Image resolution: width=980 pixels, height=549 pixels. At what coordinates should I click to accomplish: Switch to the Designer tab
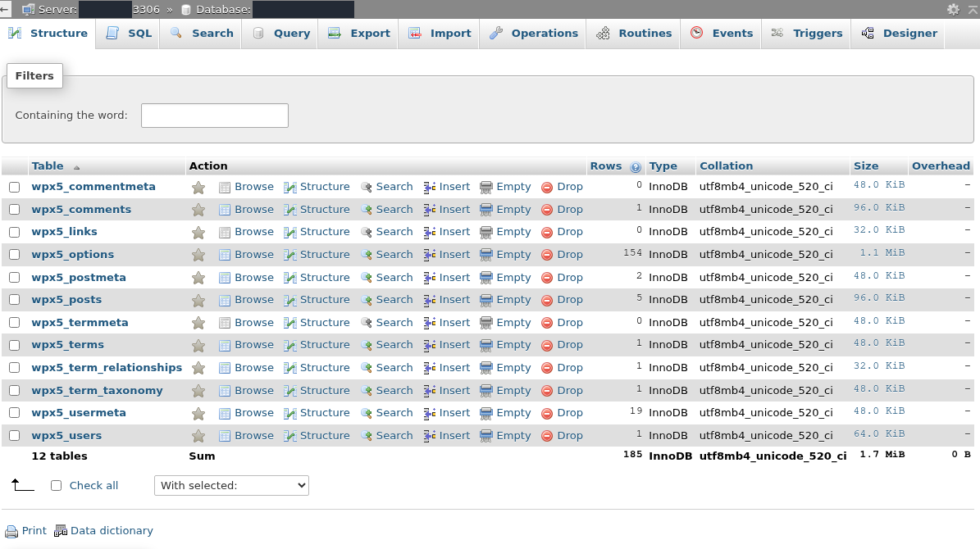[x=899, y=34]
